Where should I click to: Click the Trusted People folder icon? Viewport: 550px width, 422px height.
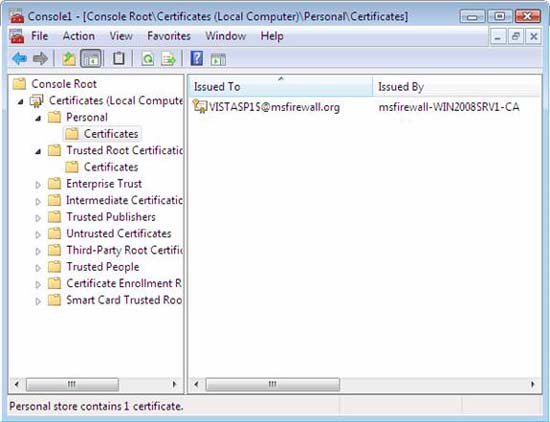click(x=54, y=267)
